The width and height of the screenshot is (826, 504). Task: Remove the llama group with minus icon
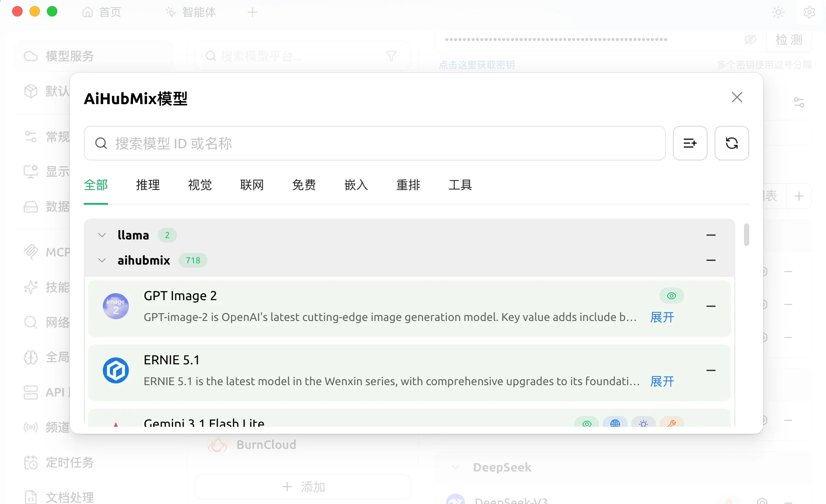tap(711, 235)
